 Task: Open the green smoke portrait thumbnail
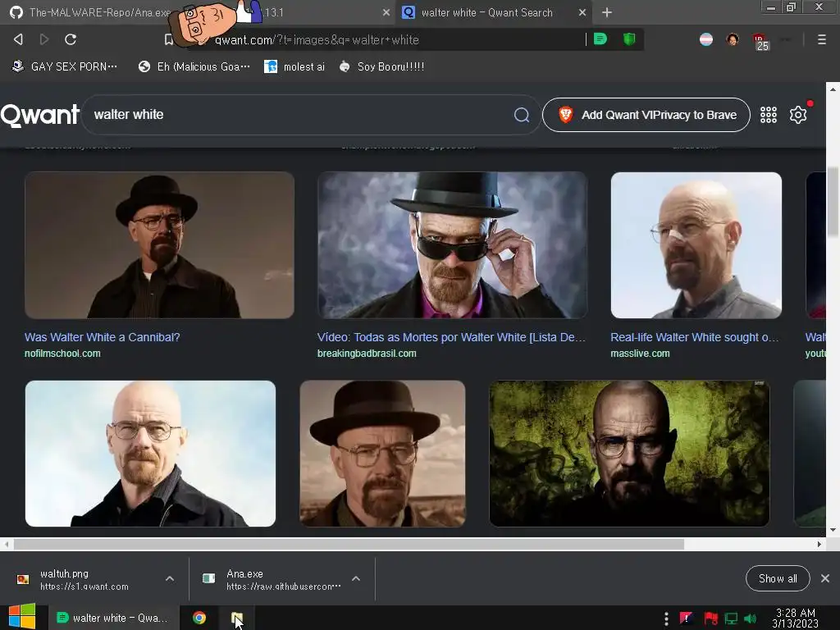629,454
